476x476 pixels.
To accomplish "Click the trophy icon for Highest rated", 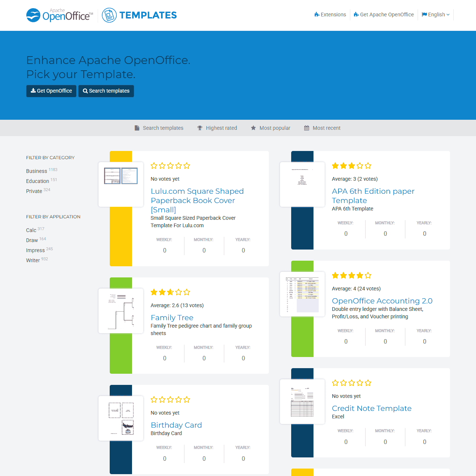I will pos(200,128).
